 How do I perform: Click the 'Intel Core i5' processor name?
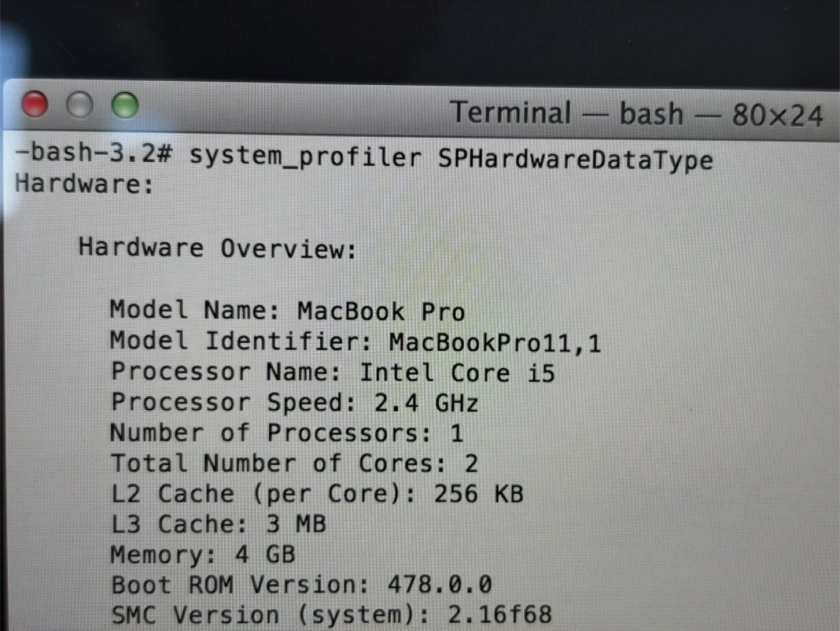coord(456,373)
